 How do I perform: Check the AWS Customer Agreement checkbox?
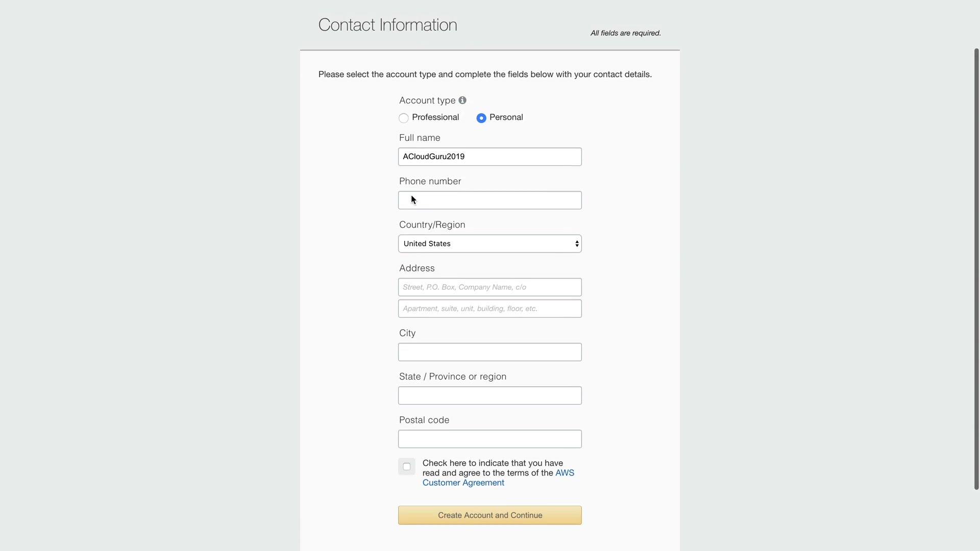pos(407,467)
